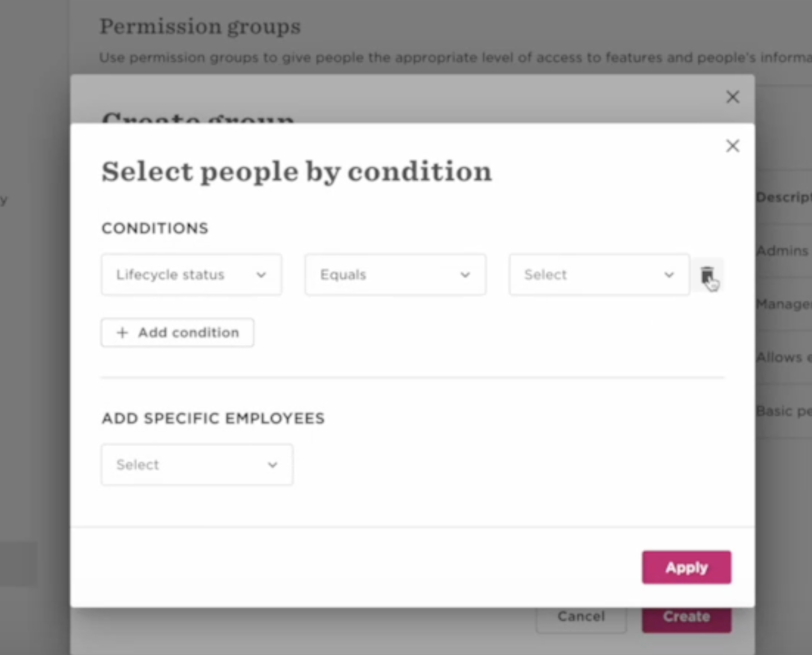Close the Select people by condition dialog

point(732,146)
